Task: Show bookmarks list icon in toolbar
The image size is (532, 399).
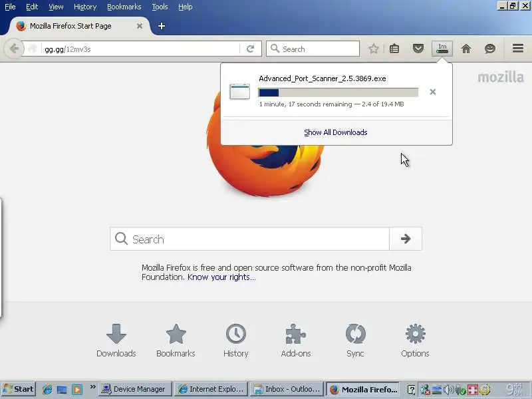Action: (x=394, y=49)
